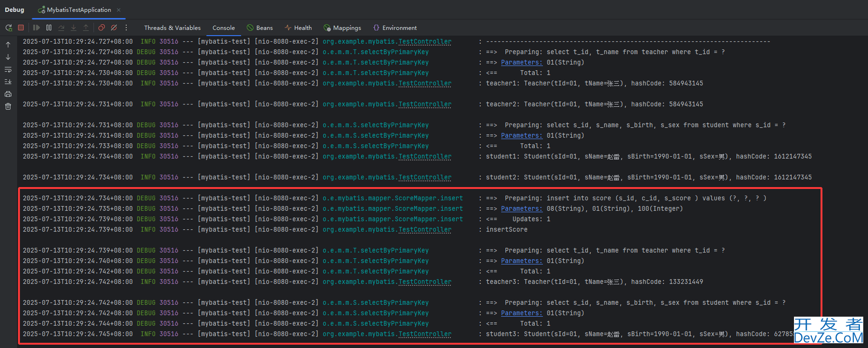This screenshot has height=348, width=868.
Task: Open the TestController link on the teacher1 line
Action: [425, 84]
